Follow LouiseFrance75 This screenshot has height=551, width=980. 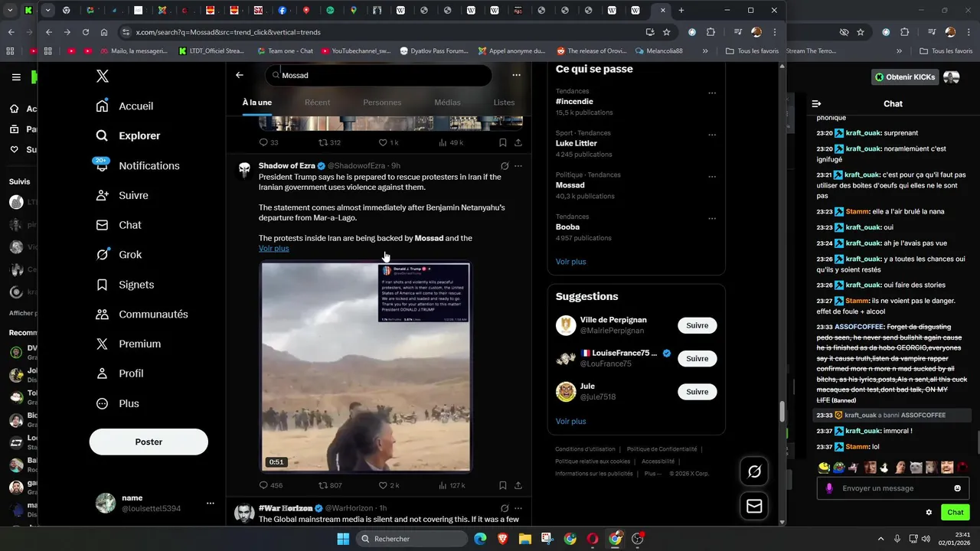(697, 358)
